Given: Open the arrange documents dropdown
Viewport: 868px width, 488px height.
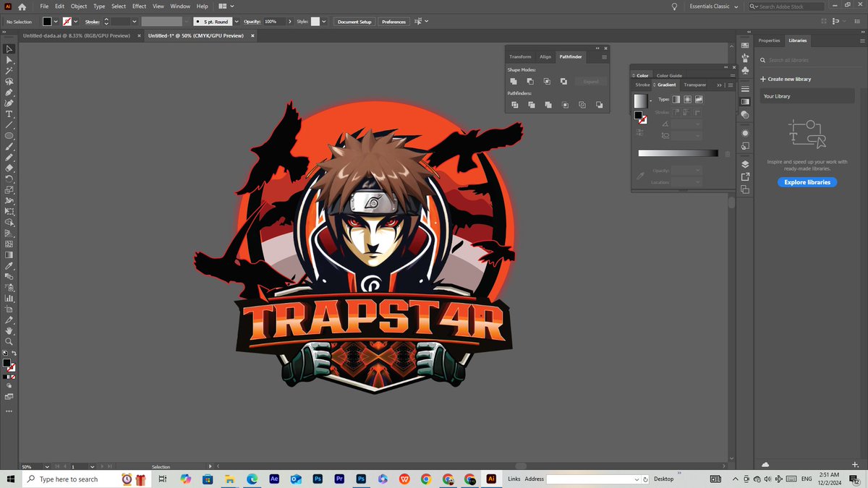Looking at the screenshot, I should click(x=226, y=7).
